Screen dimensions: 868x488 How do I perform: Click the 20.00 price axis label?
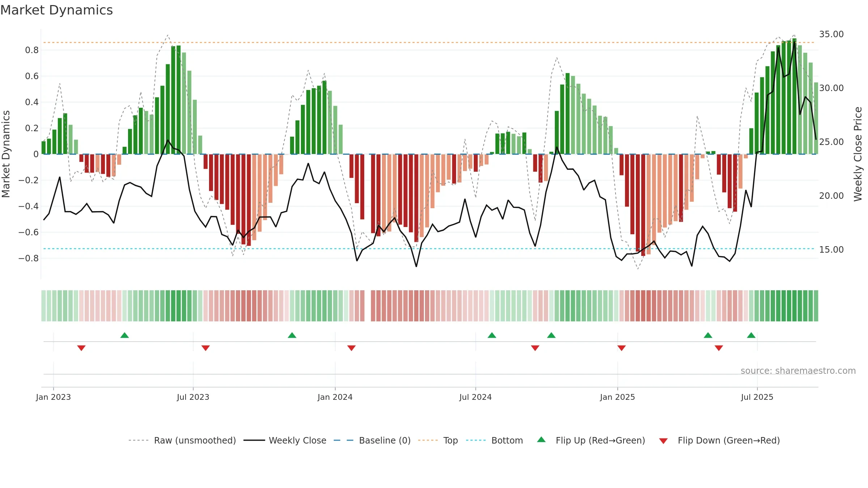pos(831,196)
